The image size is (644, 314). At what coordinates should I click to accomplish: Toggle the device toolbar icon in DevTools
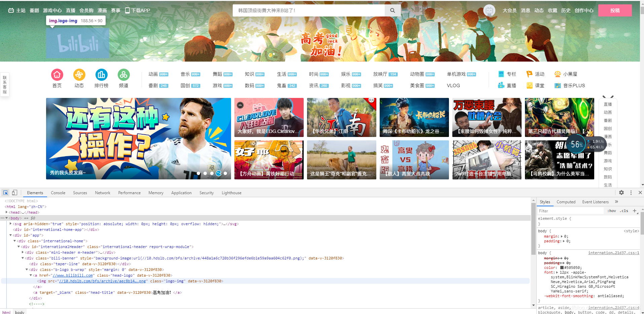(14, 193)
